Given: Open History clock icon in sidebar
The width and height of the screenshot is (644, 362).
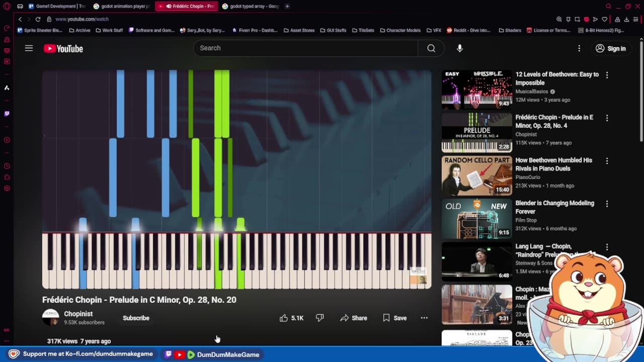Looking at the screenshot, I should click(x=7, y=166).
